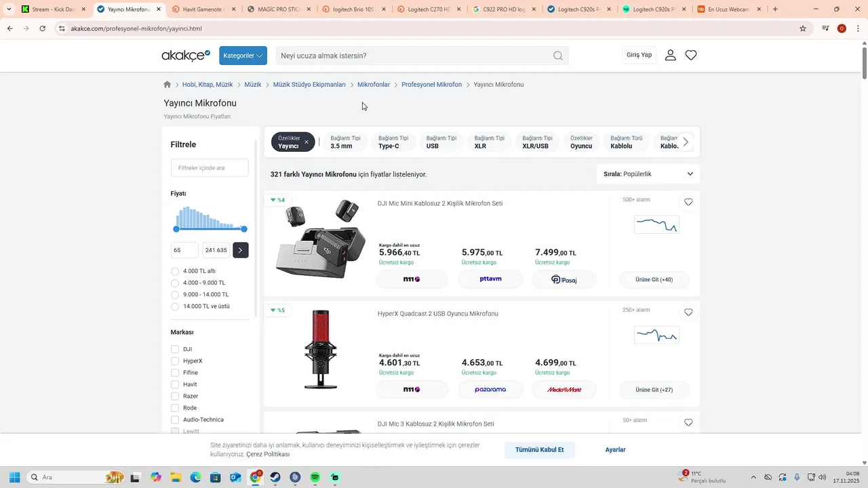This screenshot has width=868, height=488.
Task: Open the Sırala: Popülerlik dropdown
Action: click(648, 174)
